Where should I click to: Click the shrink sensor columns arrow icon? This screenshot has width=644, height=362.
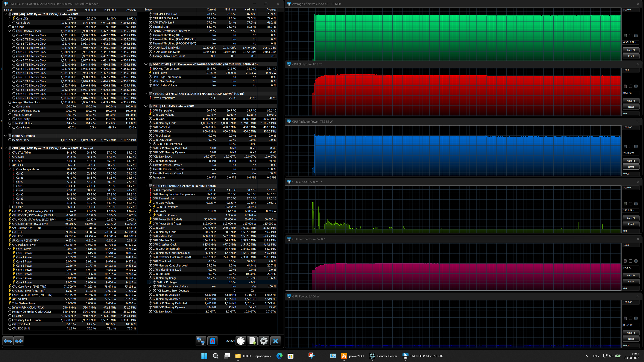(19, 341)
